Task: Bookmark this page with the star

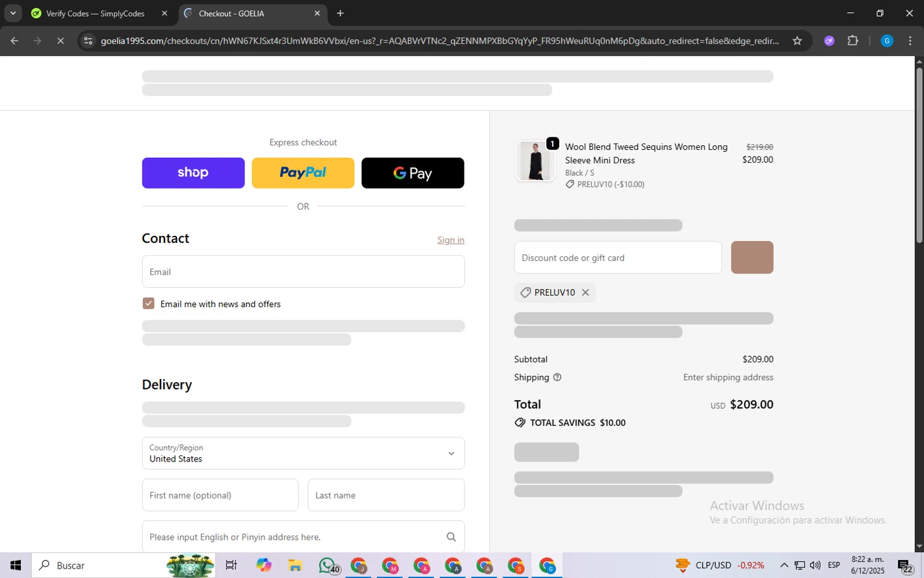Action: (x=797, y=41)
